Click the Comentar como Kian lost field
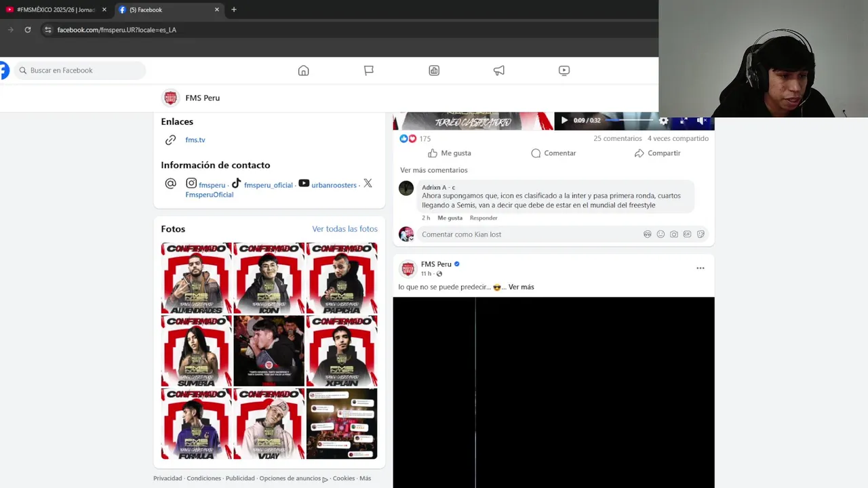 coord(529,235)
